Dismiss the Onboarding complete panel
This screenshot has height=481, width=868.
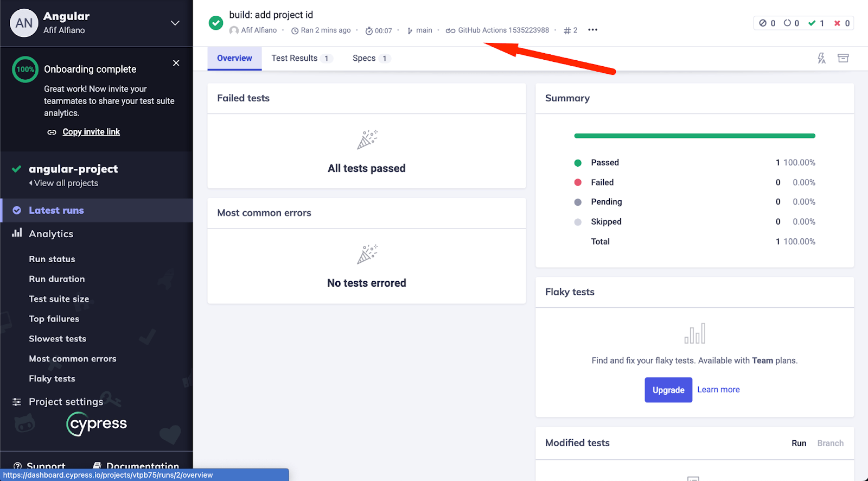(176, 63)
